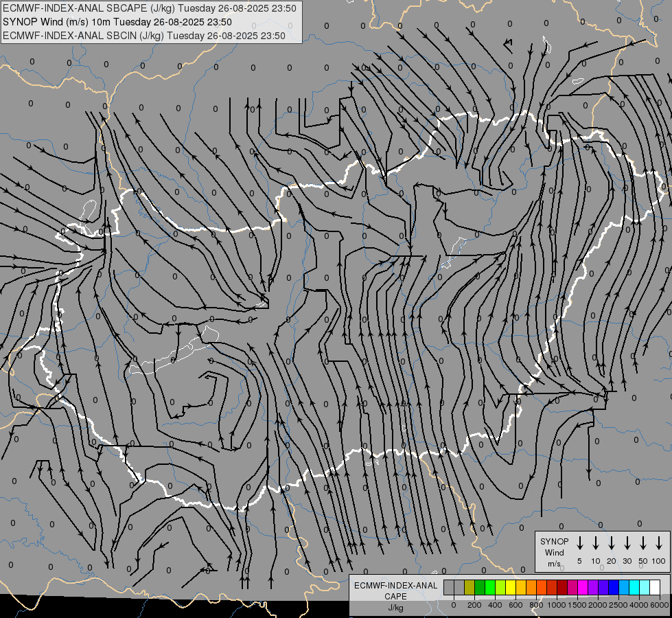Viewport: 672px width, 618px height.
Task: Click the SYNOP Wind m/s legend label
Action: (554, 552)
